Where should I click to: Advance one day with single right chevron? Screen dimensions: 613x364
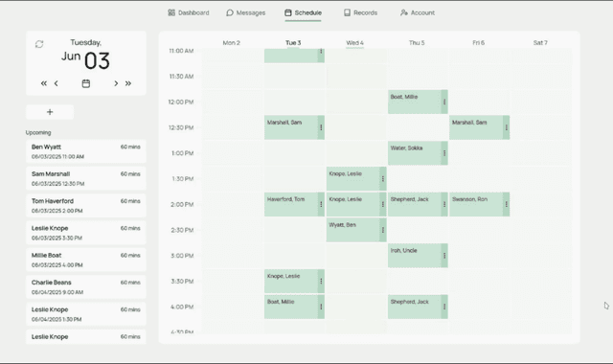pos(116,83)
